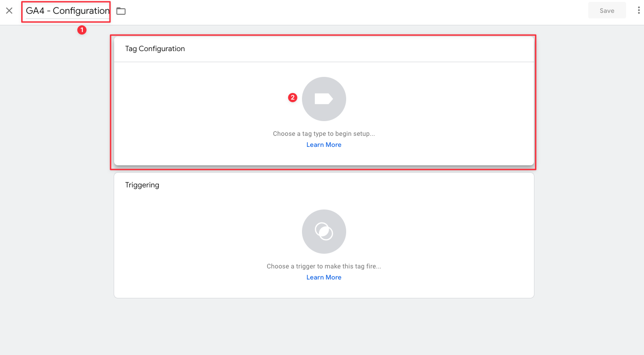Select the Tag Configuration heading
The image size is (644, 355).
click(x=155, y=49)
